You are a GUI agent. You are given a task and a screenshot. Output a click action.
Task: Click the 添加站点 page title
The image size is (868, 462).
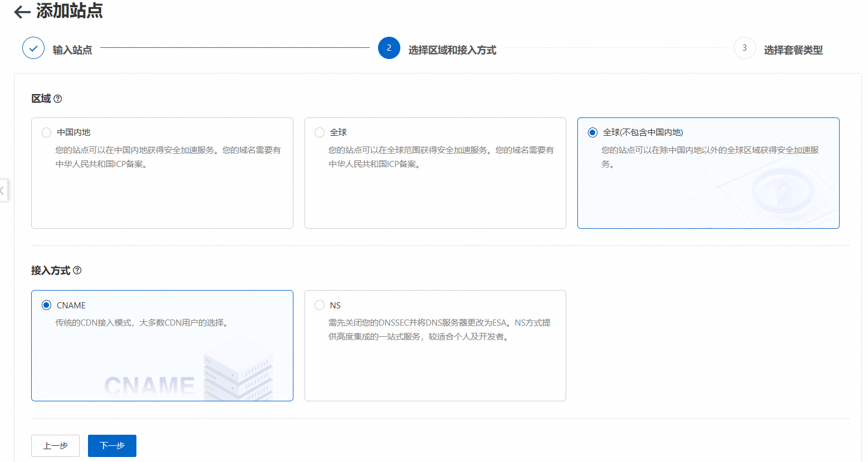pyautogui.click(x=70, y=11)
